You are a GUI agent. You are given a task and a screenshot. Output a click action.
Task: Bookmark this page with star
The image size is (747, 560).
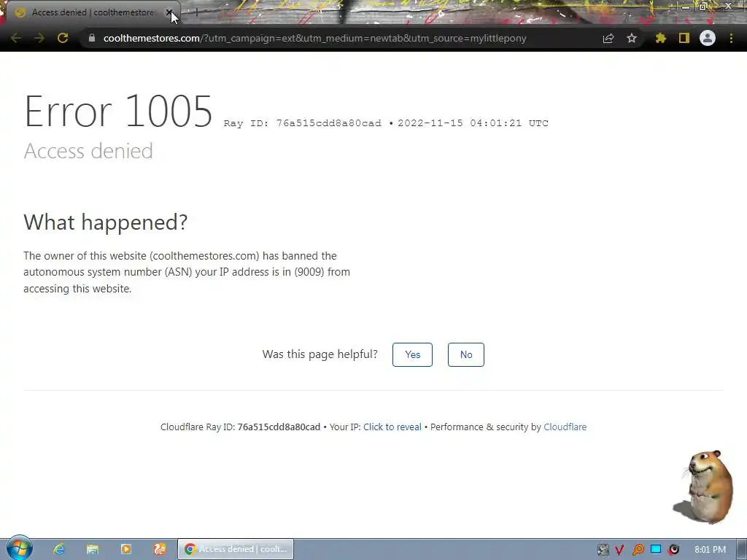tap(632, 38)
